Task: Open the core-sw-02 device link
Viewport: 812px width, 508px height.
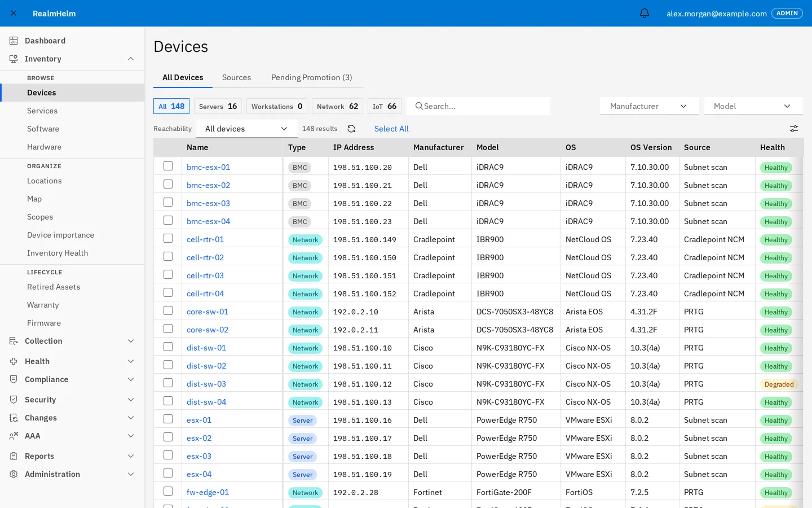Action: click(208, 330)
